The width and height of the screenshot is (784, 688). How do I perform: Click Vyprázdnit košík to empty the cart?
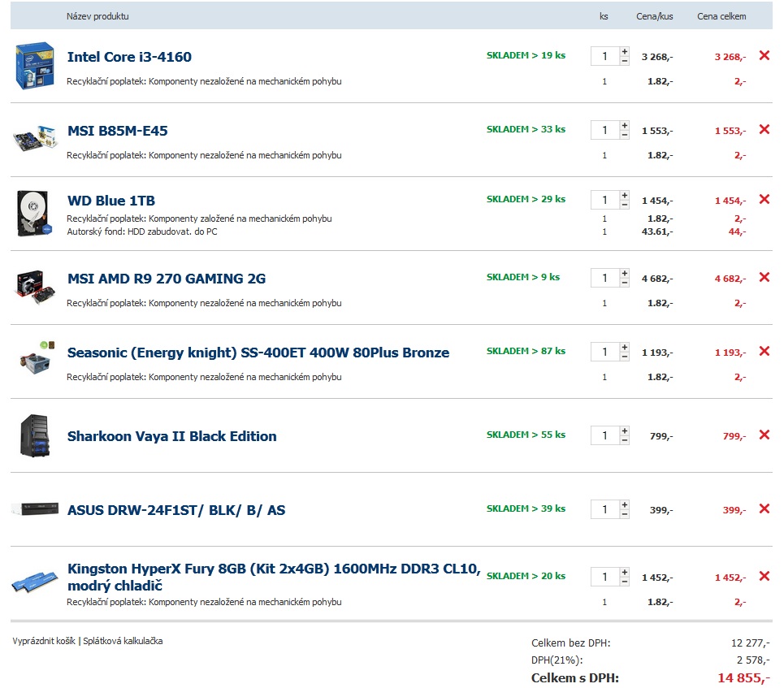[44, 641]
